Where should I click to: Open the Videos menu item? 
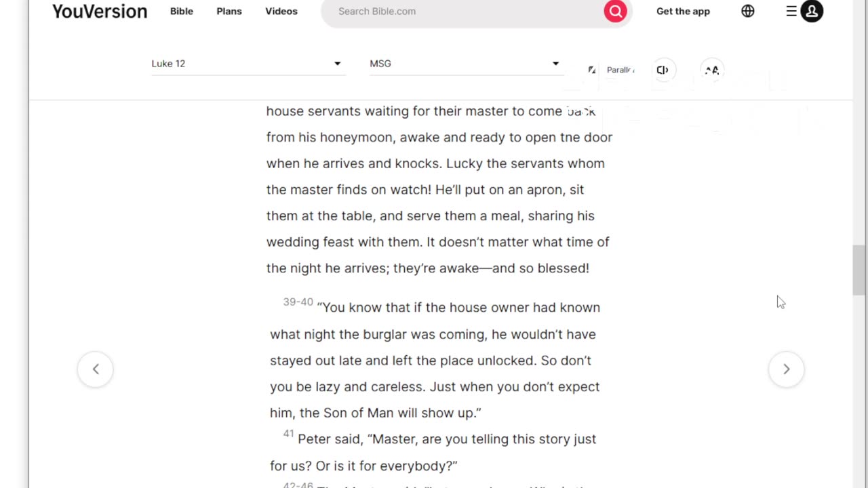pyautogui.click(x=281, y=12)
